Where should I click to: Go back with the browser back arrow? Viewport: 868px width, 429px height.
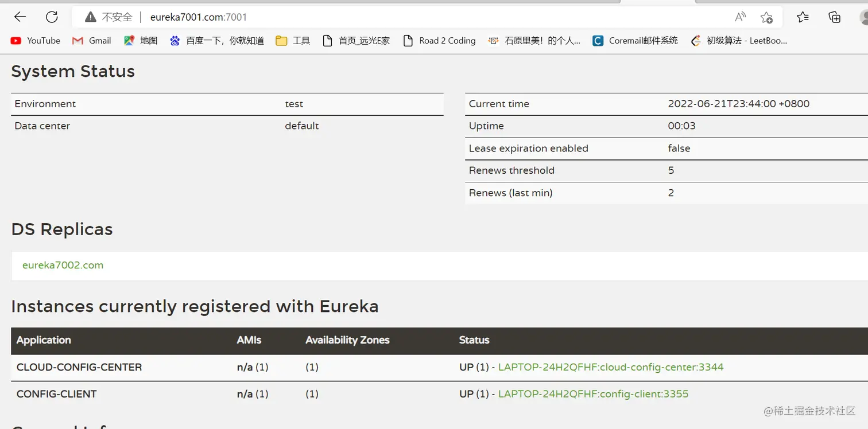(x=20, y=17)
